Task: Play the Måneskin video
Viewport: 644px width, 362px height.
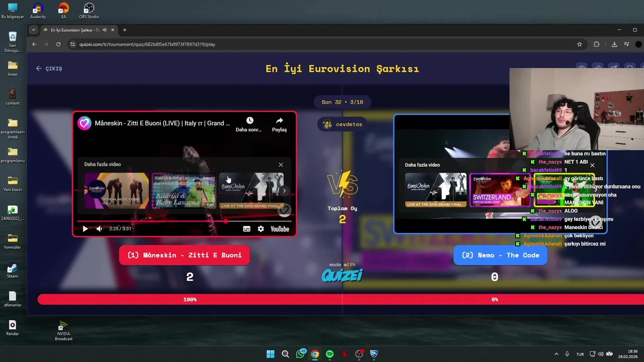Action: point(85,229)
